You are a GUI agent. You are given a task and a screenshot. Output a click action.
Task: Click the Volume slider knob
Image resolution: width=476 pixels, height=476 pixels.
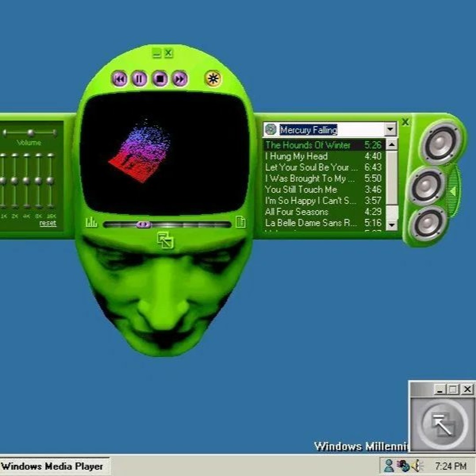pos(31,133)
